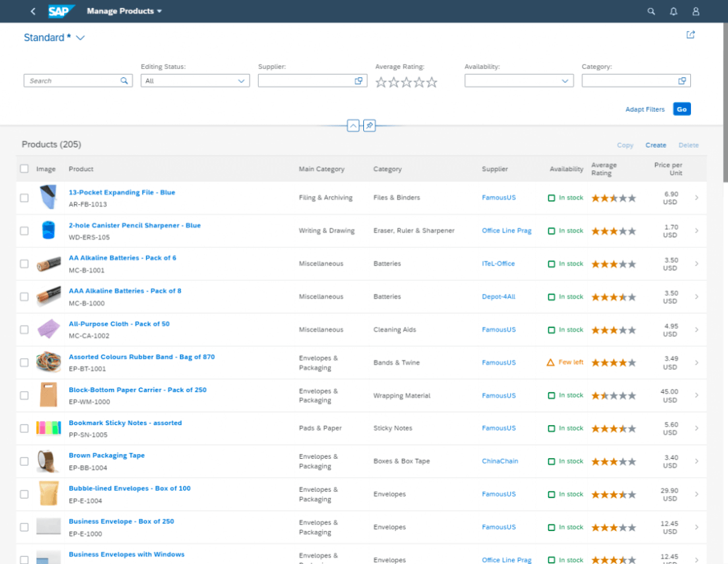Set Average Rating filter to one star

[x=381, y=82]
